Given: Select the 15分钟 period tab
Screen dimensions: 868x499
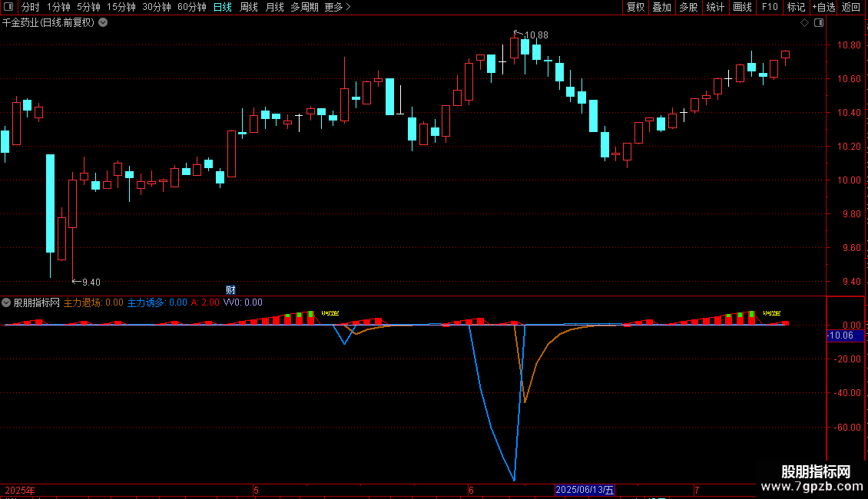Looking at the screenshot, I should [121, 7].
